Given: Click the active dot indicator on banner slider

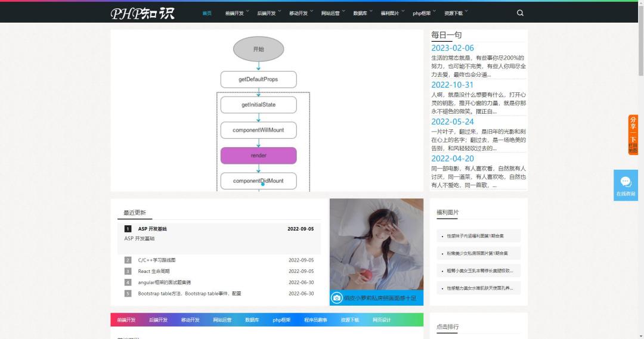Looking at the screenshot, I should (x=263, y=184).
